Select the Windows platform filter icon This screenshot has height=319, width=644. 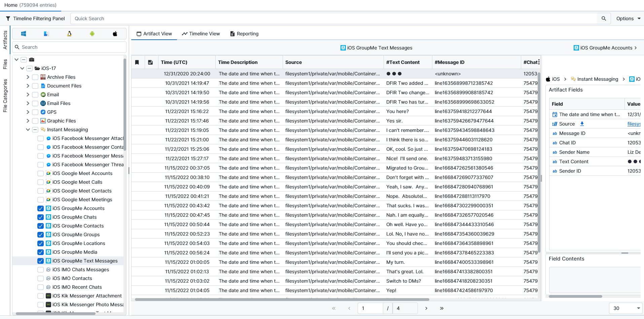pos(24,34)
